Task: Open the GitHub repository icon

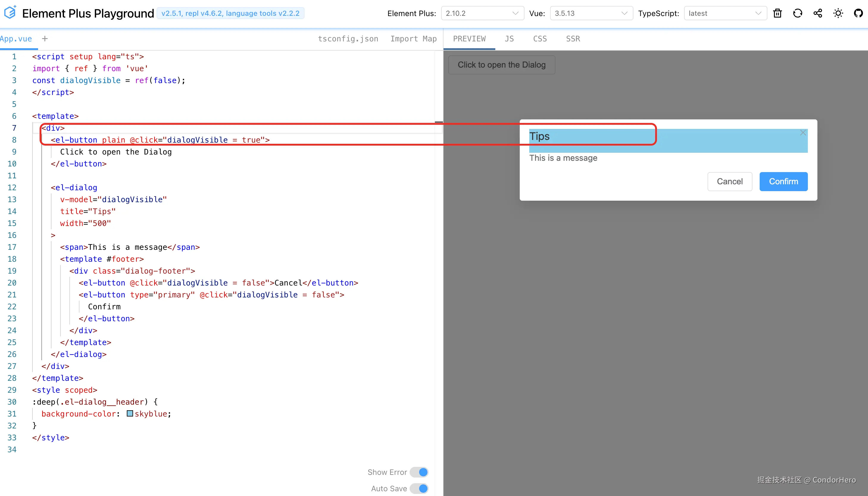Action: point(858,13)
